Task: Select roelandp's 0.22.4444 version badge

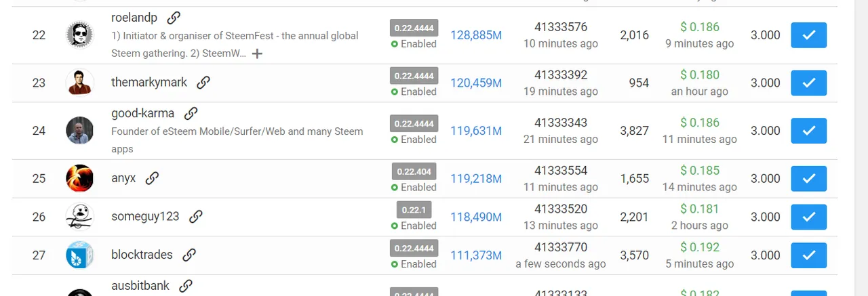Action: (414, 28)
